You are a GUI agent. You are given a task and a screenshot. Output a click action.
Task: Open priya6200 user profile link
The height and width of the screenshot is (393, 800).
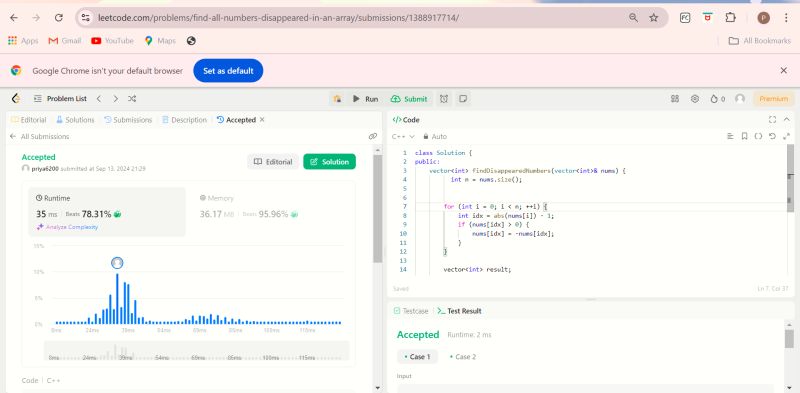45,168
